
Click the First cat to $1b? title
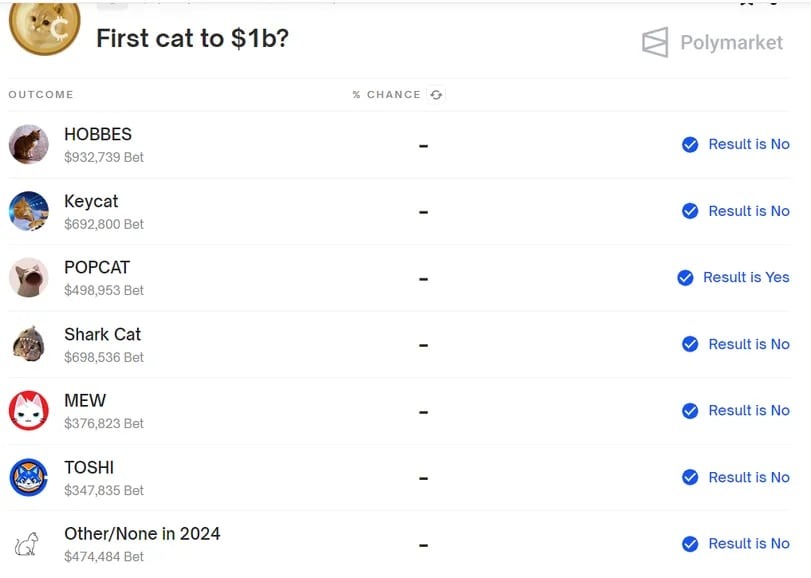192,38
